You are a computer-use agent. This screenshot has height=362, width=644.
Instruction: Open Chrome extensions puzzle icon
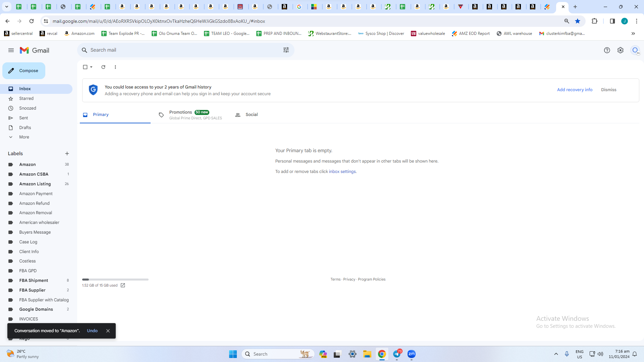tap(595, 21)
